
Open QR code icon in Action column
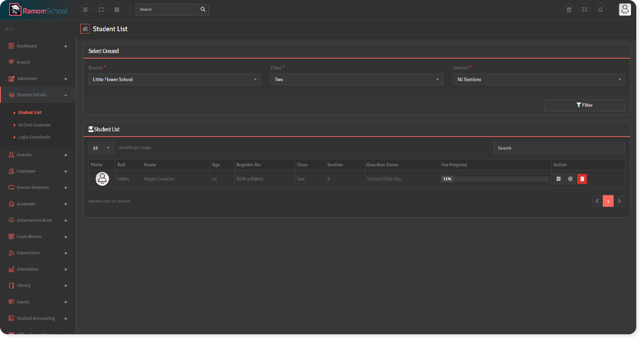click(558, 179)
